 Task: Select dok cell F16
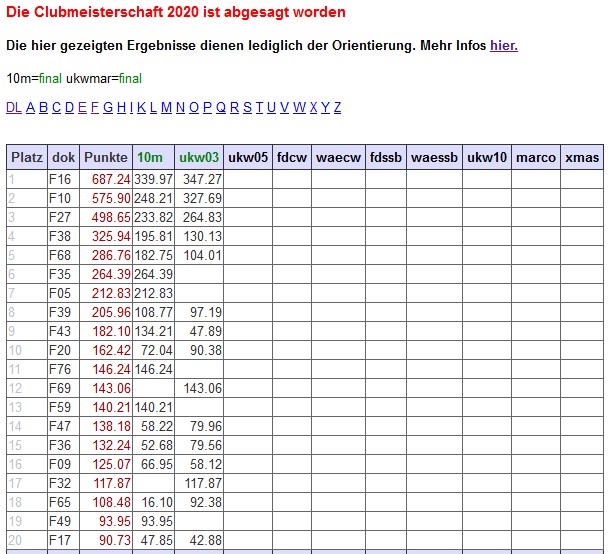point(63,179)
